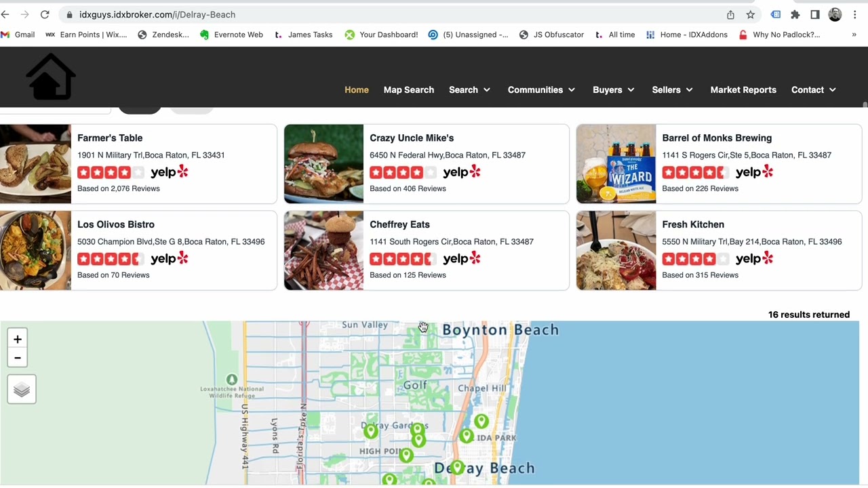
Task: Click the star rating on Fresh Kitchen card
Action: point(696,259)
